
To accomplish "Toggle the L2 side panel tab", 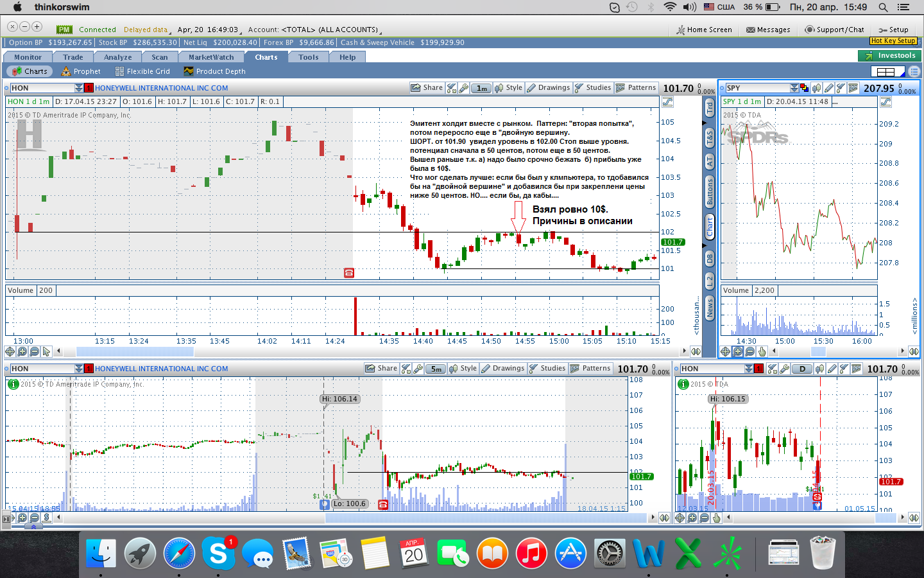I will tap(710, 280).
